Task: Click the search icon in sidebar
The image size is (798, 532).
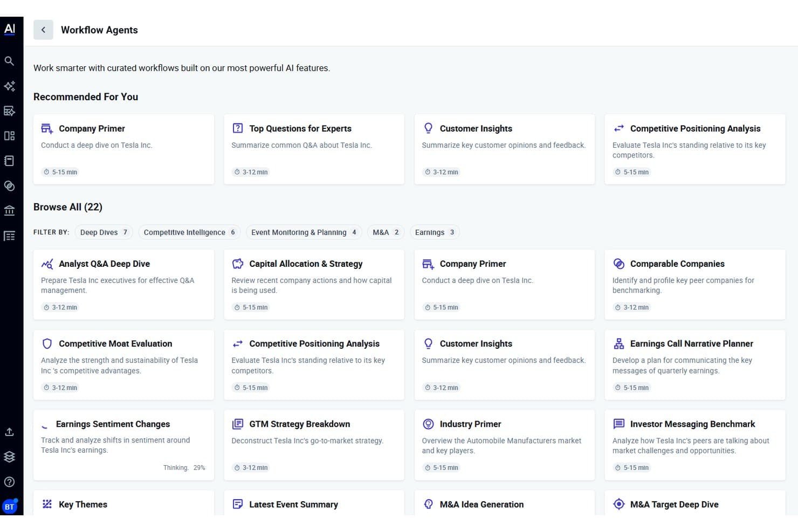Action: [9, 61]
